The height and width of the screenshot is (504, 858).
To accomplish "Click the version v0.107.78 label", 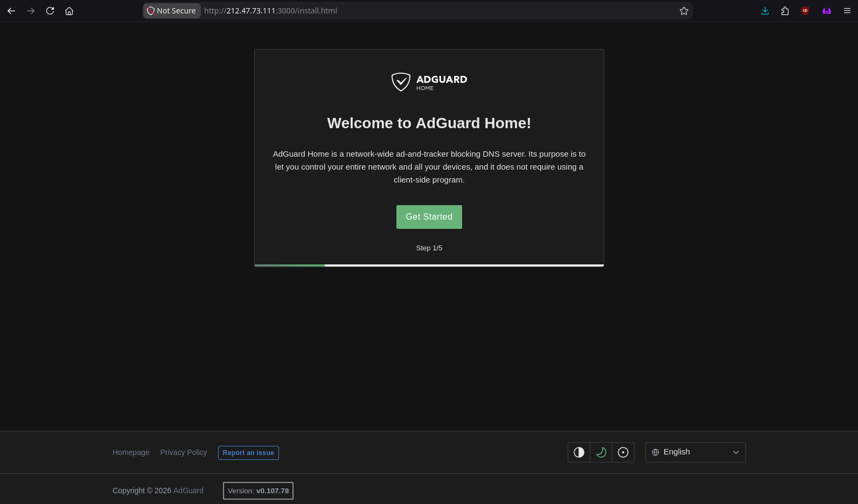I will (259, 491).
